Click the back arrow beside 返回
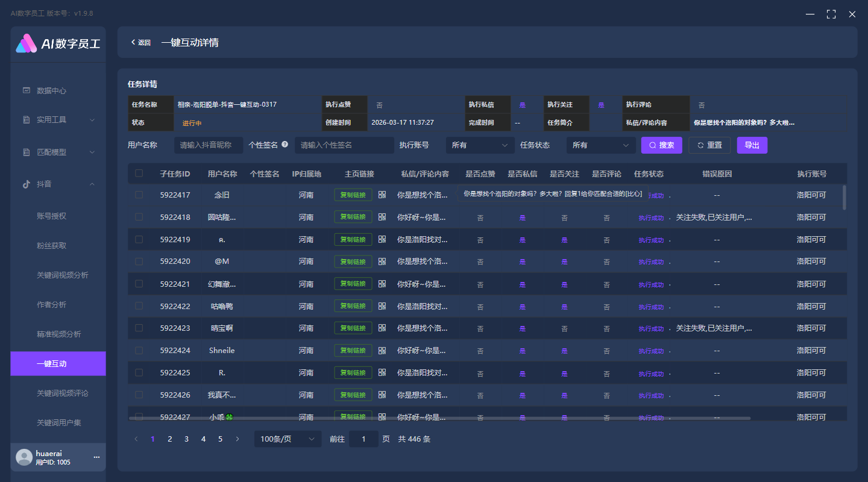Screen dimensions: 868x482 [x=133, y=42]
